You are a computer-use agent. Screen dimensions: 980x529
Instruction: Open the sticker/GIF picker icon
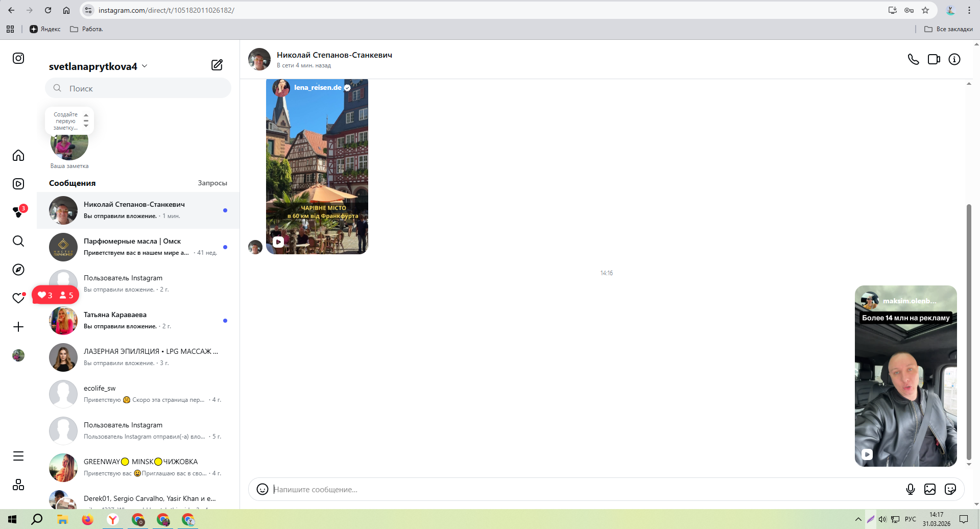click(950, 489)
